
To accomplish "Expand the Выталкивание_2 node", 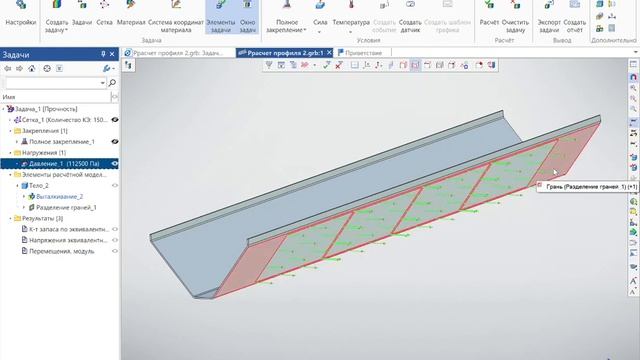I will pyautogui.click(x=24, y=196).
